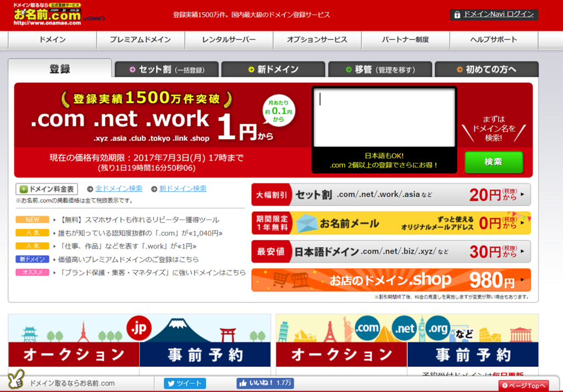Click the Twitter ツイート button
Viewport: 563px width, 392px height.
[x=185, y=383]
